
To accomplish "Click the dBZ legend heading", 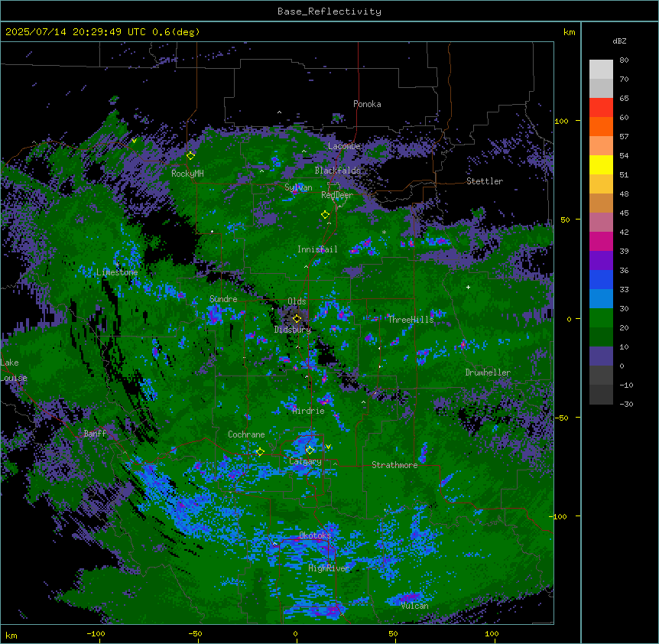I will pos(619,41).
